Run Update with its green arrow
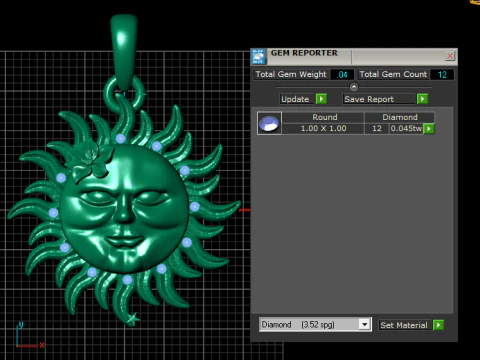This screenshot has height=360, width=480. [x=321, y=99]
